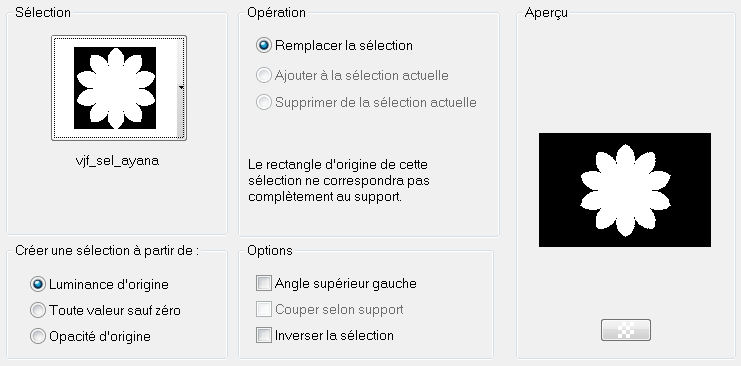Click the Aperçu group heading
The image size is (741, 366).
546,13
